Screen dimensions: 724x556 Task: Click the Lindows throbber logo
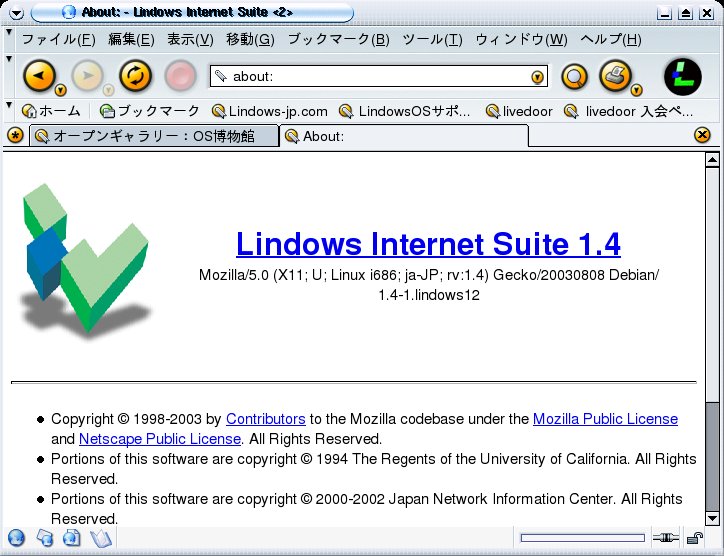[x=682, y=77]
